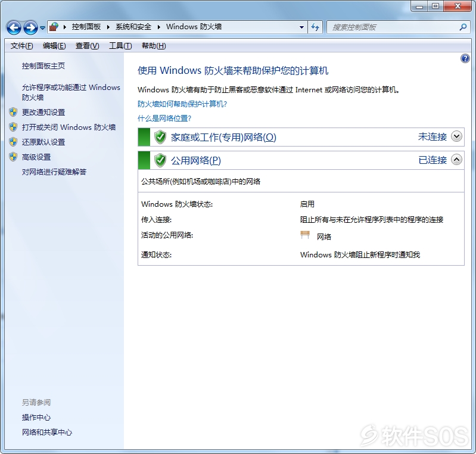
Task: Click green shield icon of 公用网络
Action: pos(160,160)
